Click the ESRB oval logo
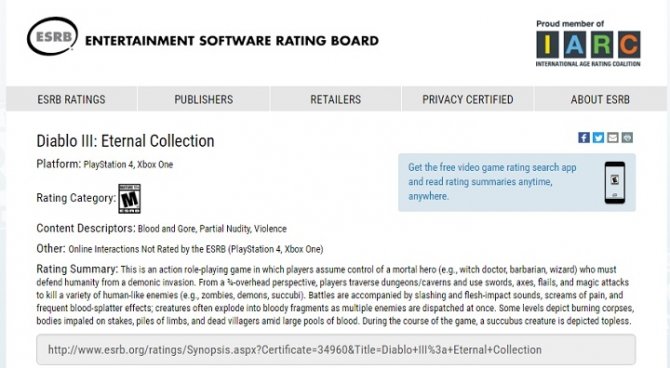 (x=53, y=36)
